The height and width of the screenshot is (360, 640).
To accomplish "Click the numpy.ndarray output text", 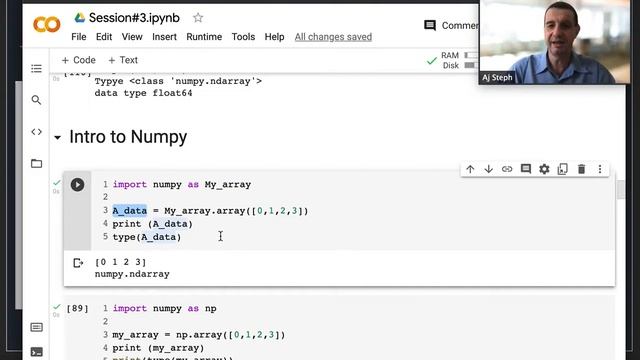I will click(x=132, y=274).
